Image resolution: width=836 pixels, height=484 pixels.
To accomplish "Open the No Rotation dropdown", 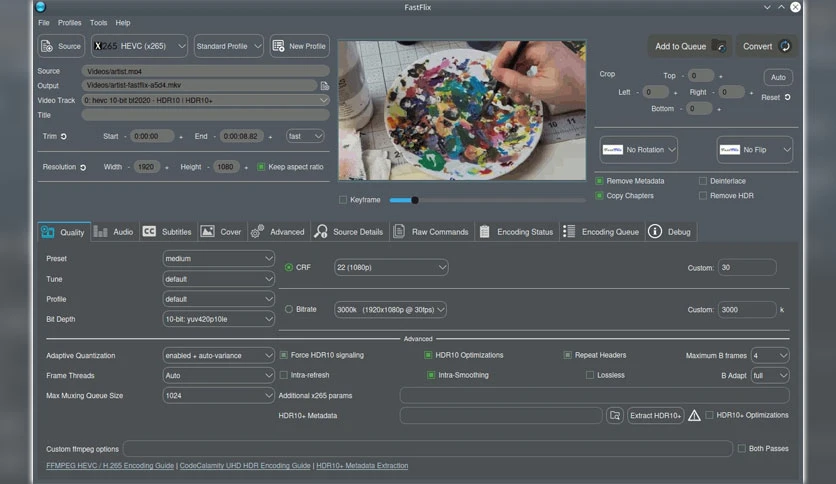I will [x=639, y=150].
